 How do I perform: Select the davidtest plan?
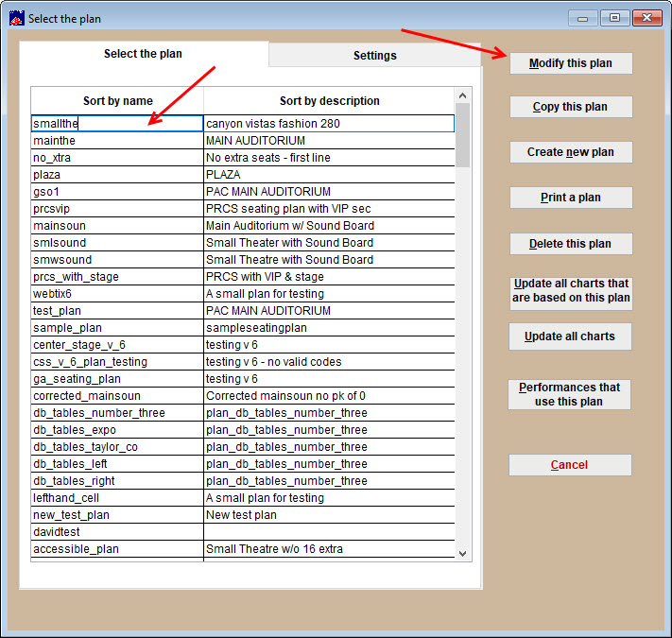(x=117, y=532)
